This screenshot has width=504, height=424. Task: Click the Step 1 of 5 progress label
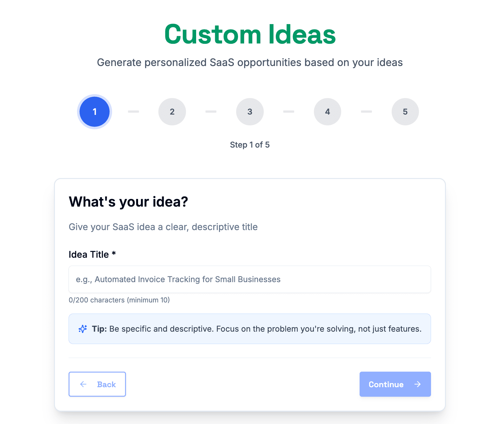click(250, 145)
